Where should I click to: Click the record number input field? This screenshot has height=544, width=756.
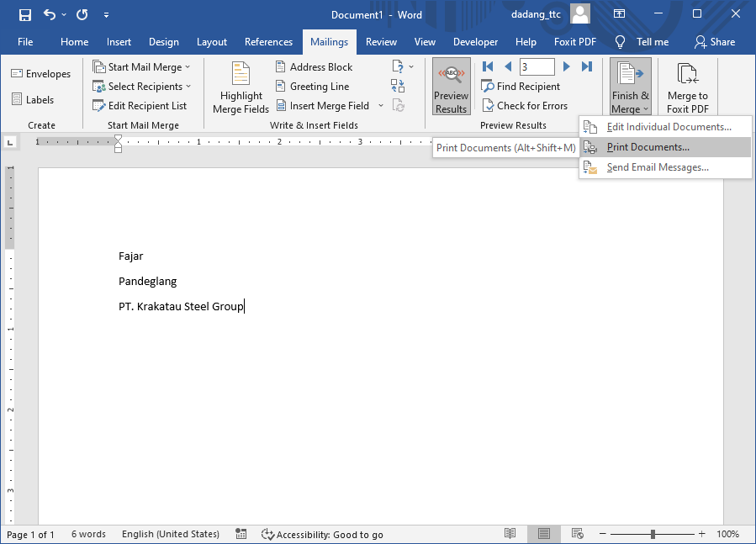pos(537,66)
